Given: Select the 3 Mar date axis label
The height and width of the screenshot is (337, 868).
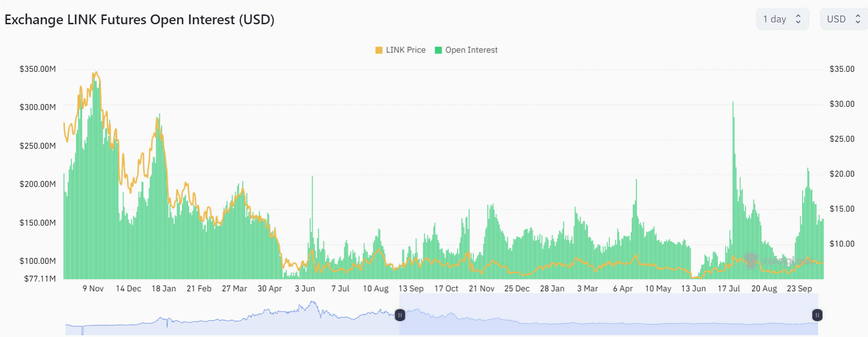Looking at the screenshot, I should (x=587, y=289).
